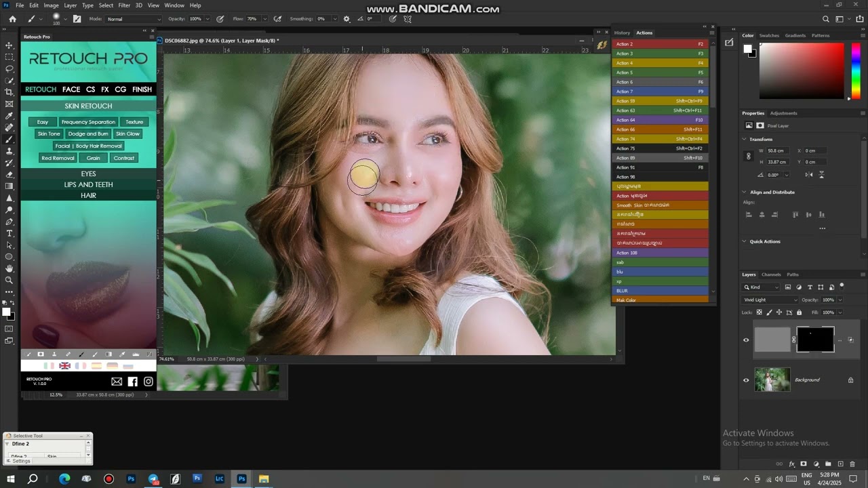This screenshot has height=488, width=868.
Task: Select the Eyedropper tool
Action: pos(9,116)
